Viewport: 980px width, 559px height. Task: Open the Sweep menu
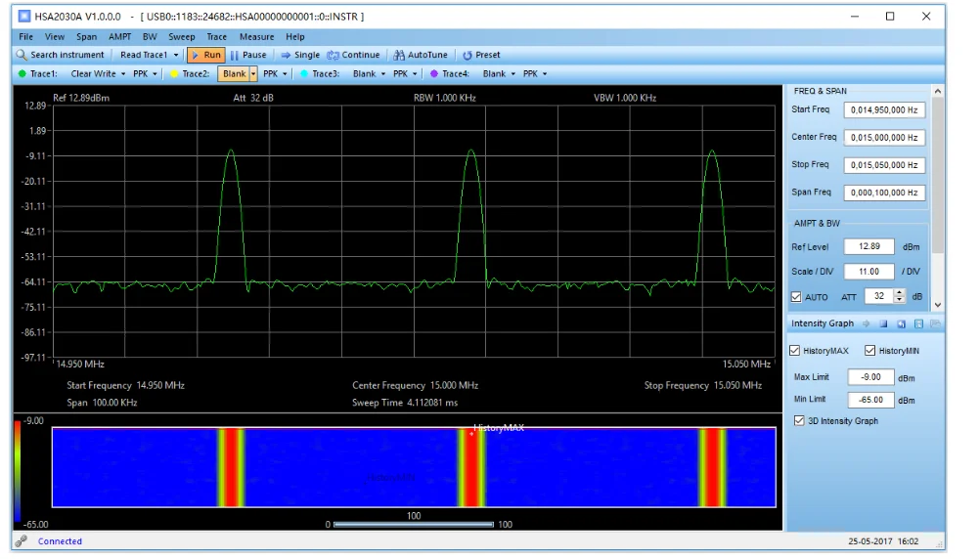click(x=181, y=37)
